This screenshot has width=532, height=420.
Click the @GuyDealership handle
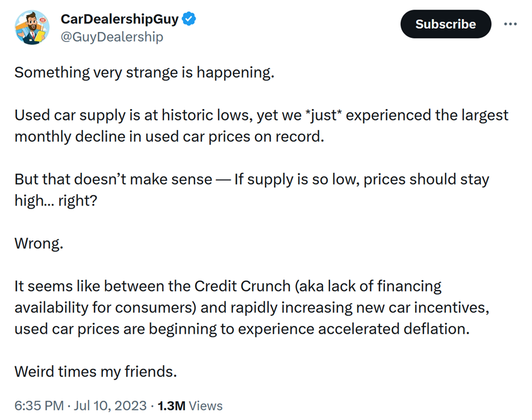[111, 37]
